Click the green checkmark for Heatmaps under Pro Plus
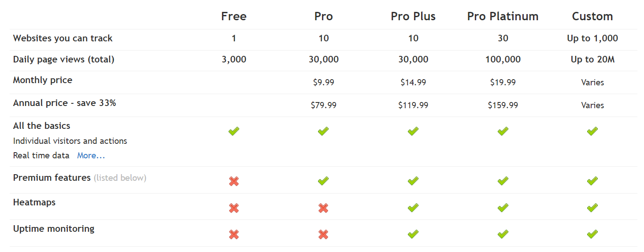644x252 pixels. (413, 207)
